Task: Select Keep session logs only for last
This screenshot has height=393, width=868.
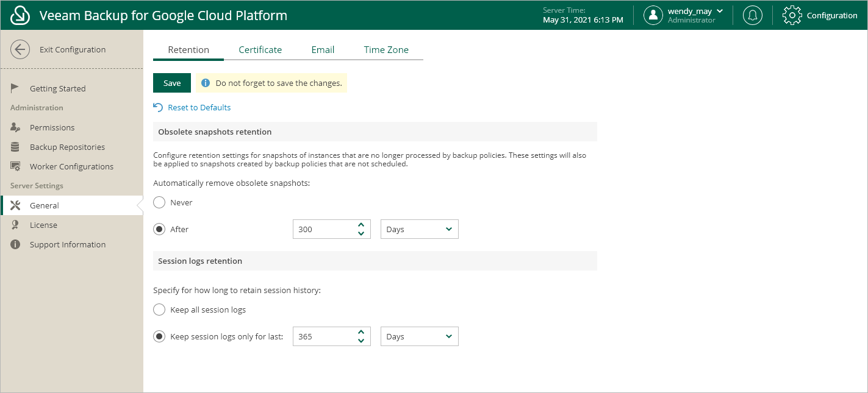Action: click(x=159, y=336)
